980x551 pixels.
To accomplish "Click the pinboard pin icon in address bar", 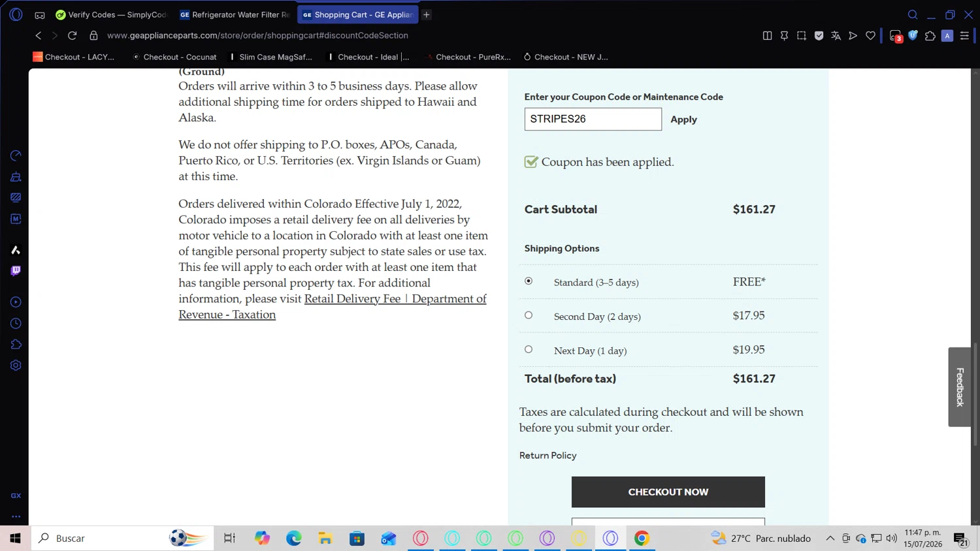I will pyautogui.click(x=784, y=35).
